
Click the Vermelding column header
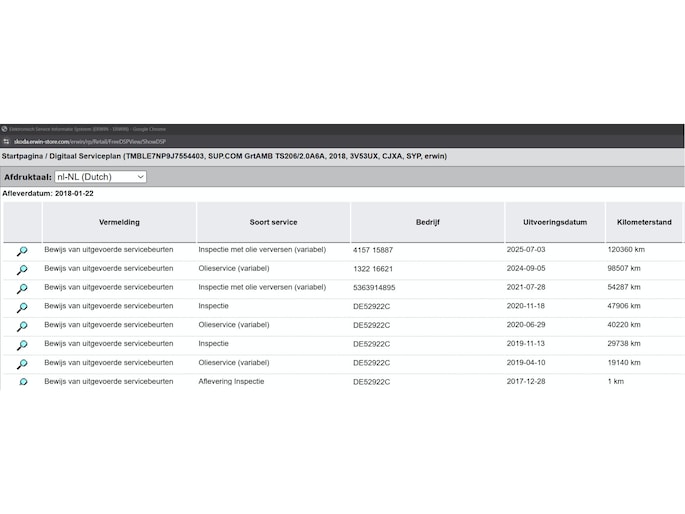tap(119, 222)
